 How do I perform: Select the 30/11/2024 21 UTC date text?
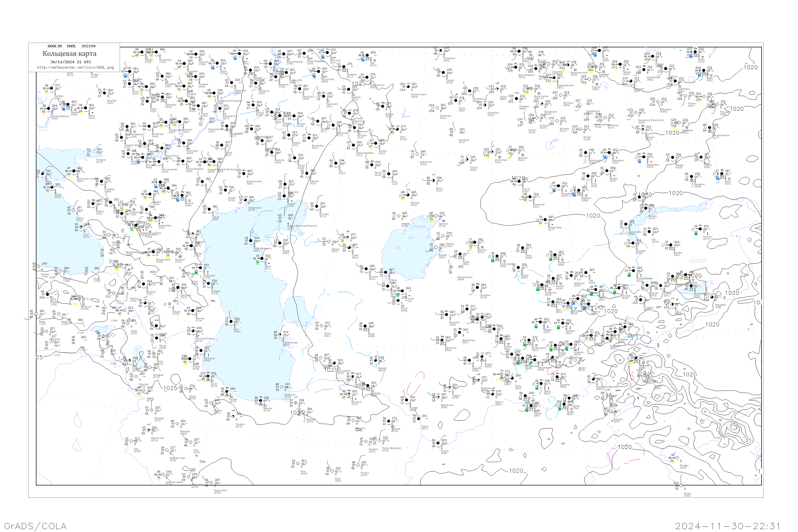[70, 62]
